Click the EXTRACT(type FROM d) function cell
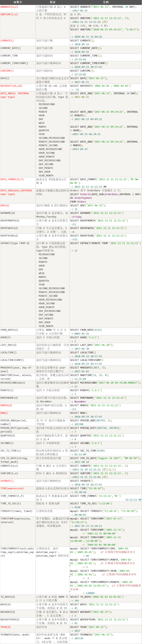Screen dimensions: 142x644 pyautogui.click(x=15, y=243)
